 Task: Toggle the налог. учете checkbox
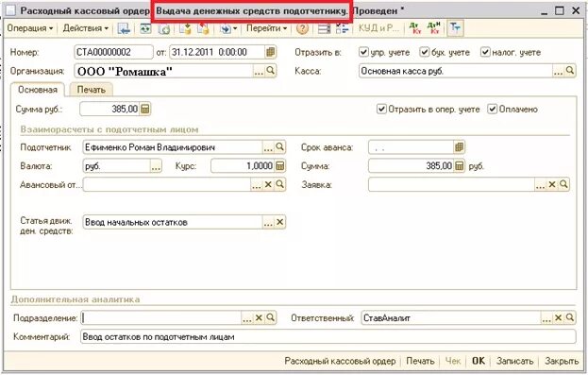pyautogui.click(x=485, y=52)
